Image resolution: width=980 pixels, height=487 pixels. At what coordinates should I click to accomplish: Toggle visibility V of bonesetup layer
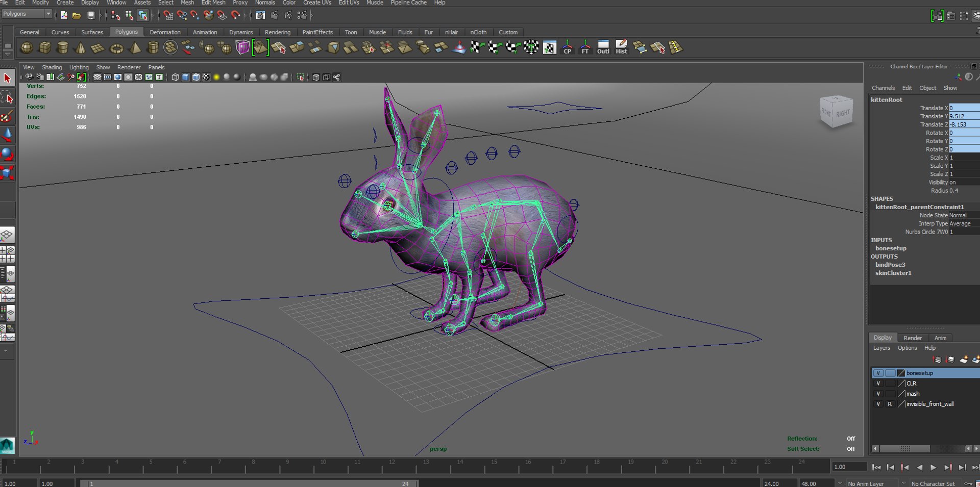coord(878,373)
